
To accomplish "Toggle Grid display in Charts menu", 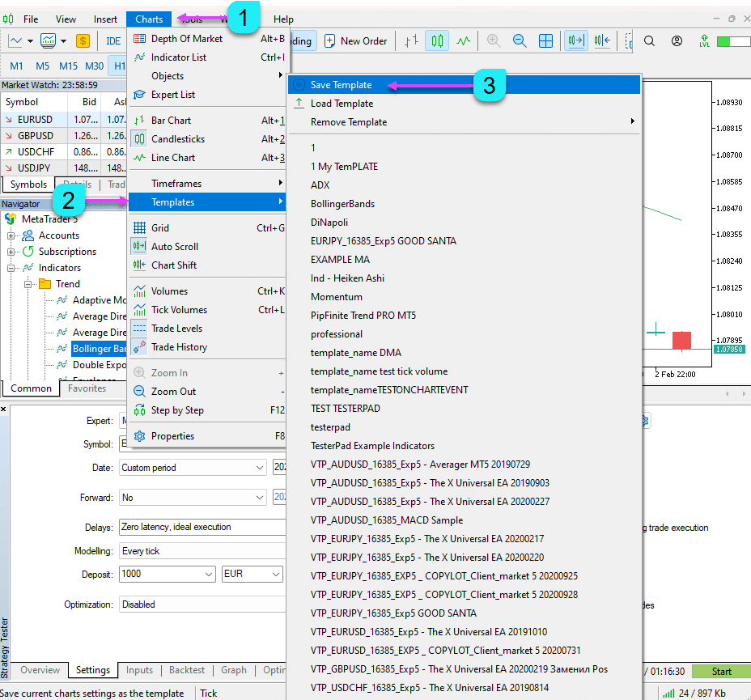I will click(x=160, y=228).
